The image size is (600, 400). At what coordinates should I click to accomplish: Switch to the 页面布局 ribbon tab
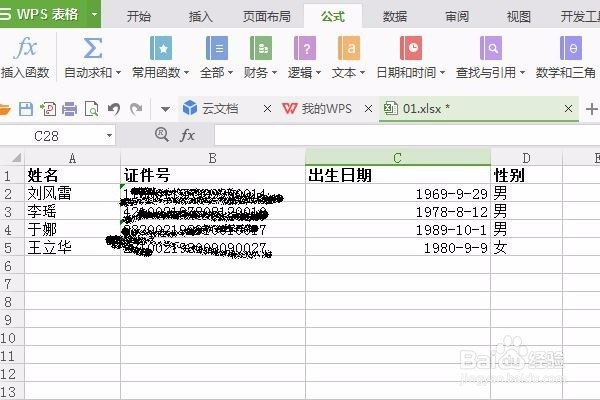267,16
